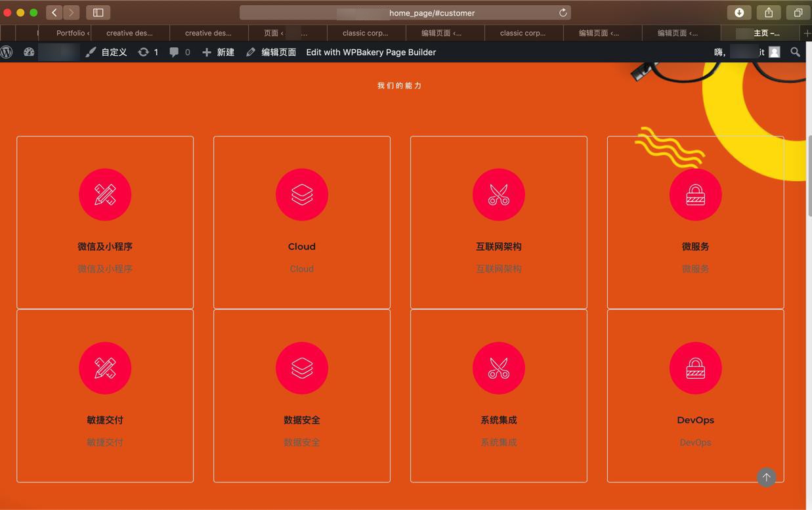Viewport: 812px width, 510px height.
Task: Open the admin bar search icon
Action: tap(796, 52)
